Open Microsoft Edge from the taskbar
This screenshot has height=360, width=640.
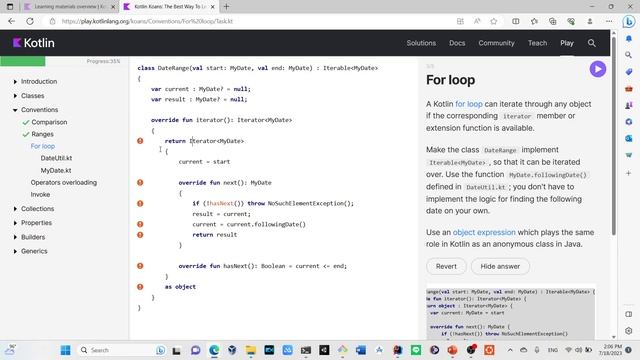(214, 350)
